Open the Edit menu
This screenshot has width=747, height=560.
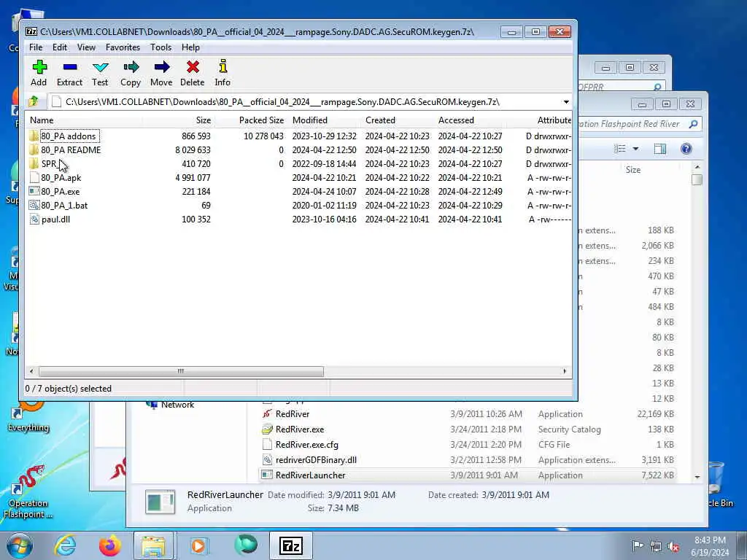60,47
